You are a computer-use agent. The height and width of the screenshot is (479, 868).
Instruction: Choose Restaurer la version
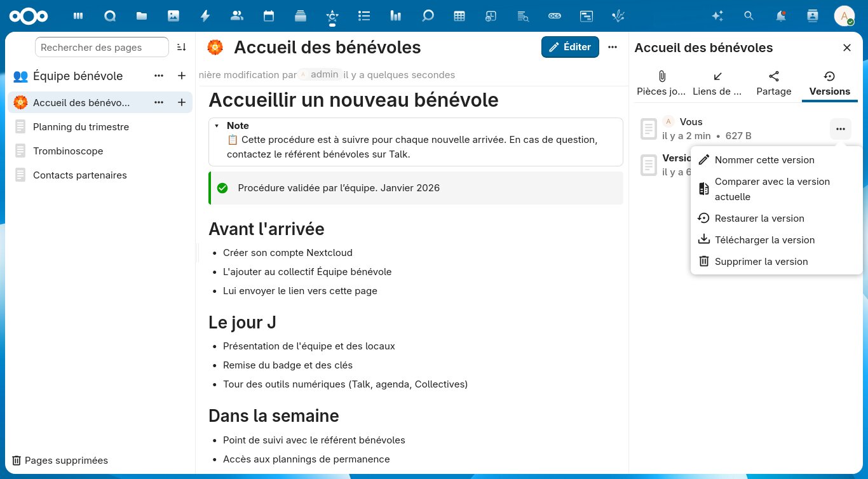776,219
